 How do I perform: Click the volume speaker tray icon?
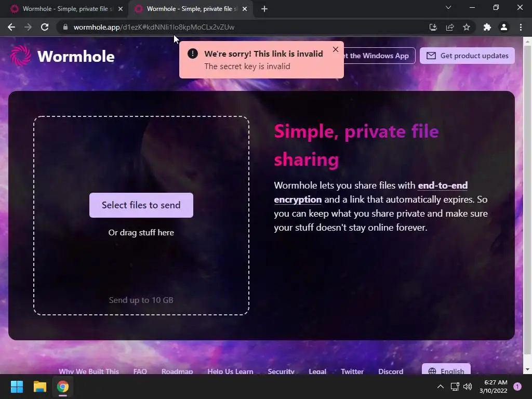(x=468, y=387)
